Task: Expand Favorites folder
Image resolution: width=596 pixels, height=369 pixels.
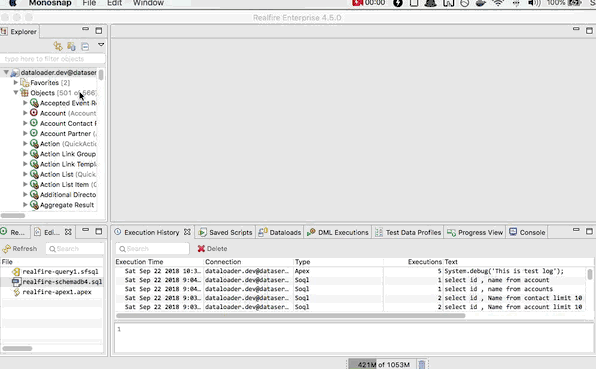Action: pyautogui.click(x=16, y=82)
